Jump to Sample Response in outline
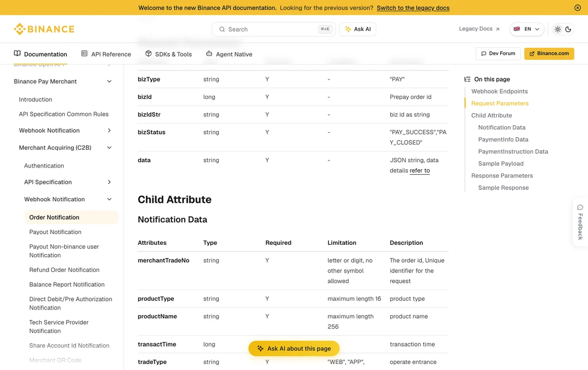Screen dimensions: 588x370 503,188
